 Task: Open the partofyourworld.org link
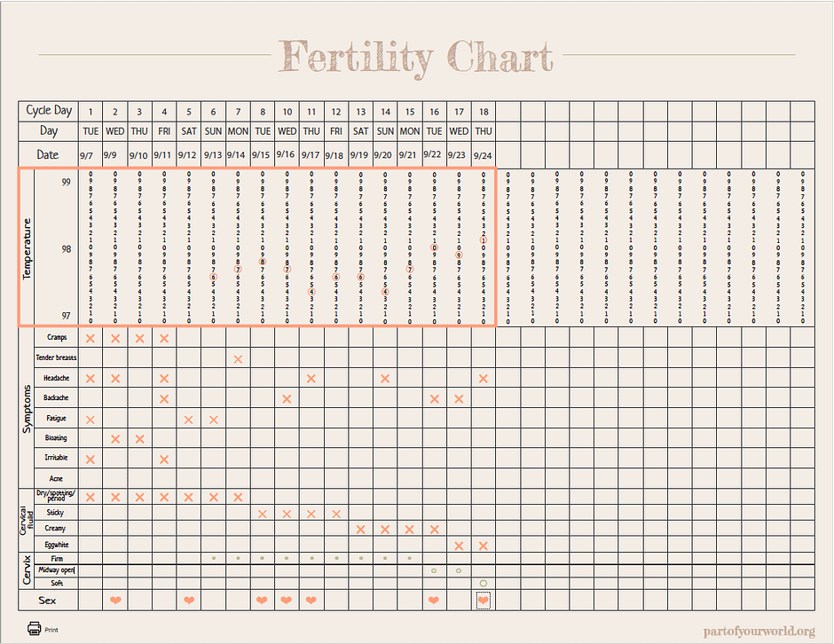point(759,631)
